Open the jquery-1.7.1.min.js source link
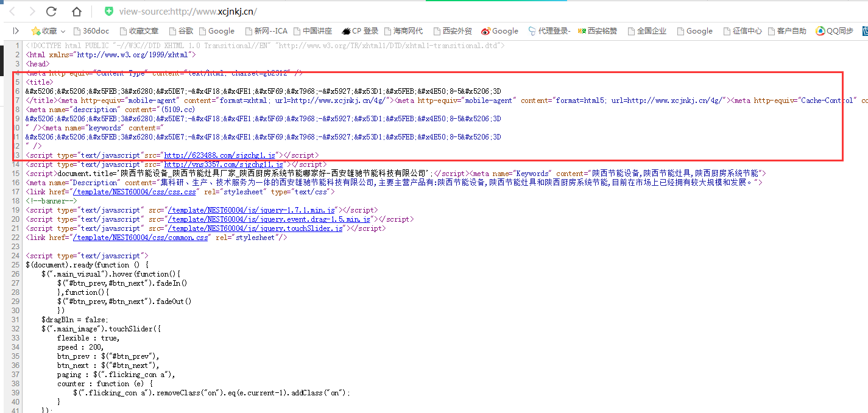The width and height of the screenshot is (868, 413). tap(253, 210)
